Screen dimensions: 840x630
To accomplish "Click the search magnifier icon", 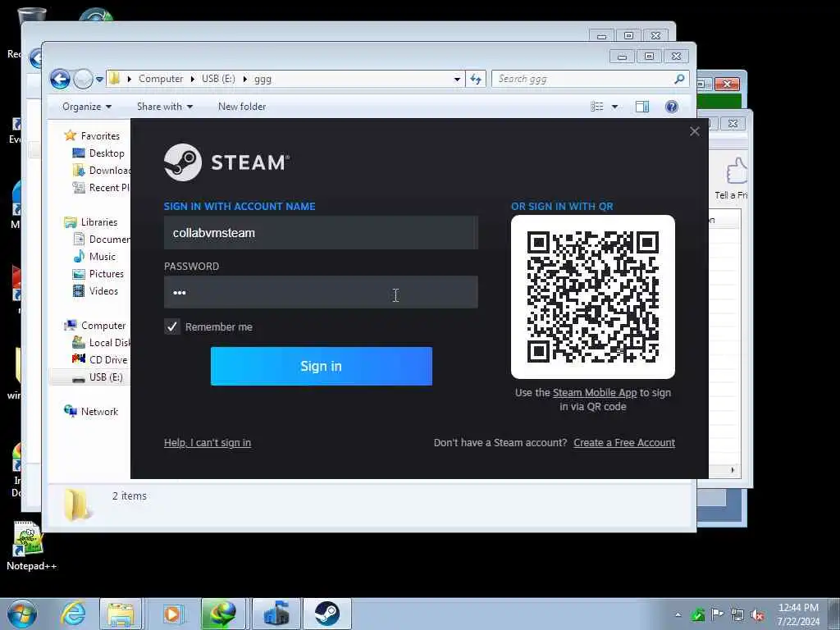I will coord(679,79).
